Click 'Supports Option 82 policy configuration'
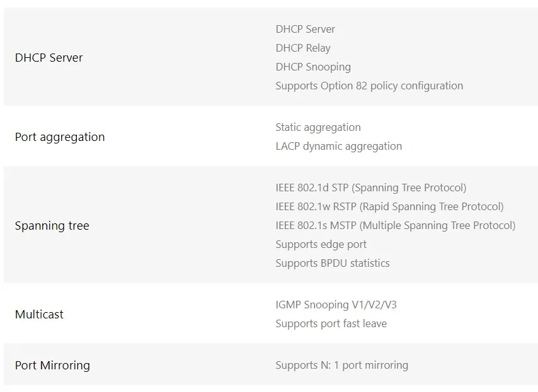 point(369,86)
